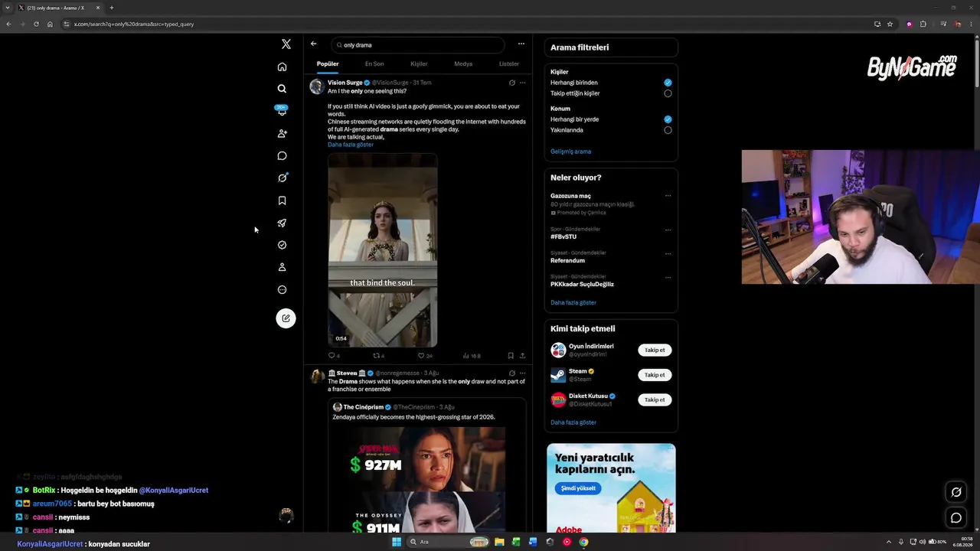Open Grok floating button at bottom right

(x=956, y=492)
